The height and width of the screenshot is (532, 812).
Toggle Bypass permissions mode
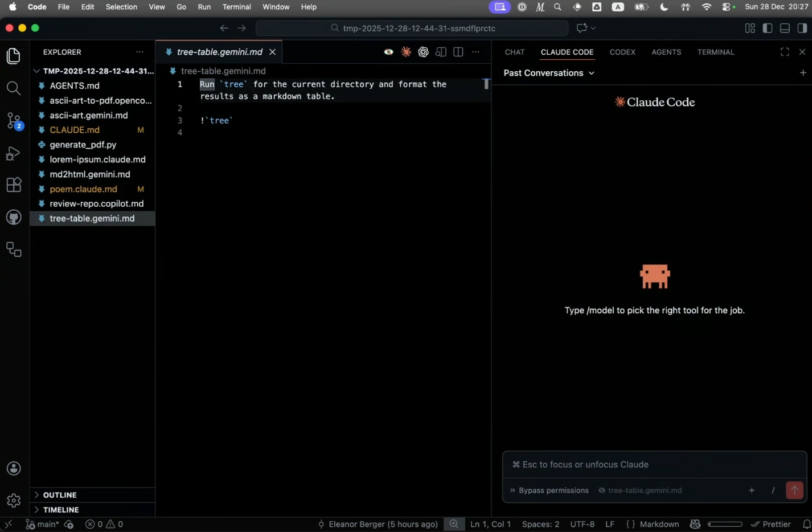tap(549, 490)
